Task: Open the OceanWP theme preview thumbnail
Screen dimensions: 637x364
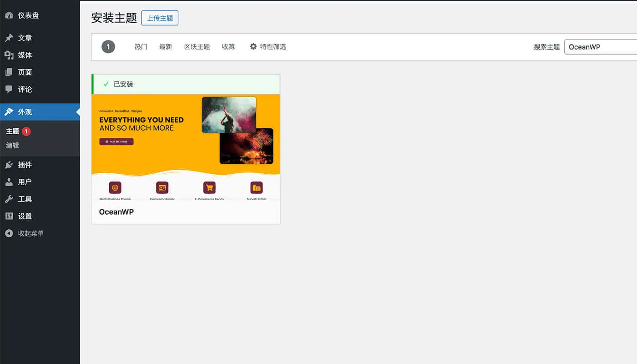Action: coord(186,147)
